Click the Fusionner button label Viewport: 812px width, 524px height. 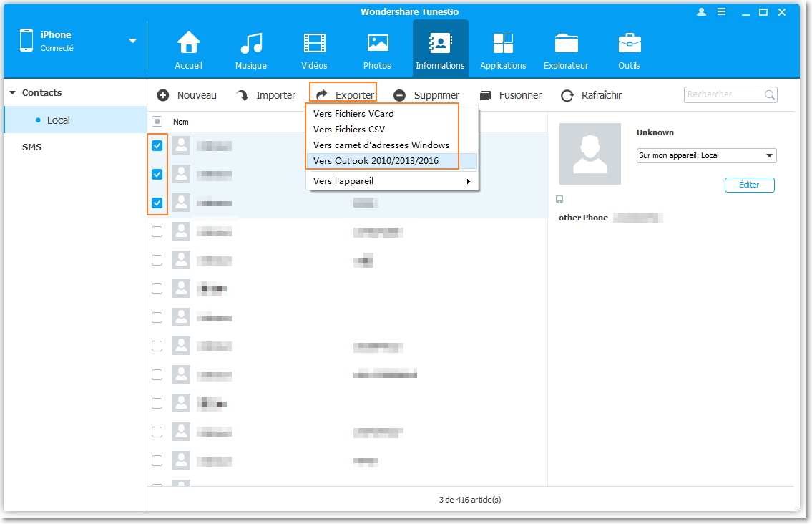pos(520,95)
